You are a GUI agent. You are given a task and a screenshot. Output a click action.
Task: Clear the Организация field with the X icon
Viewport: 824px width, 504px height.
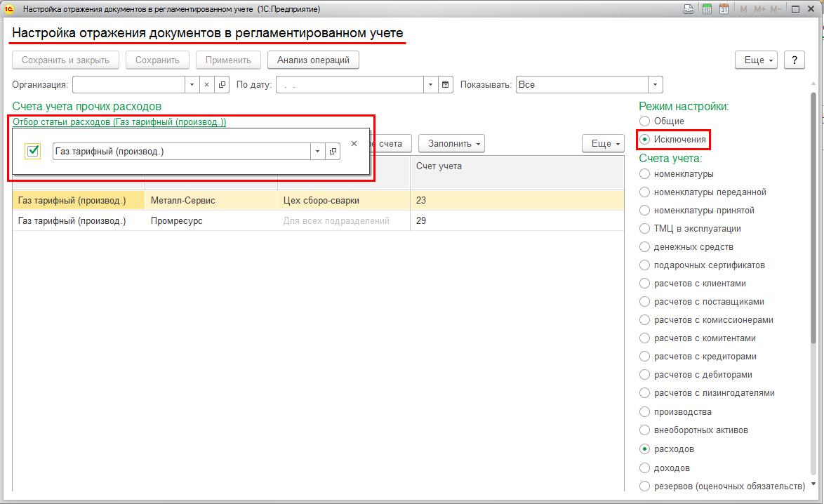(x=206, y=85)
